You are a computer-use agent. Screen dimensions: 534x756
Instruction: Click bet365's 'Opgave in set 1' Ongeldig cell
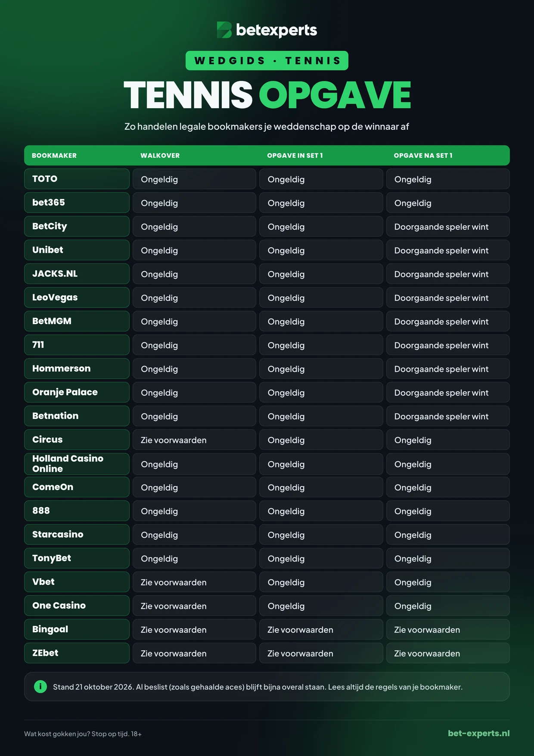[321, 203]
